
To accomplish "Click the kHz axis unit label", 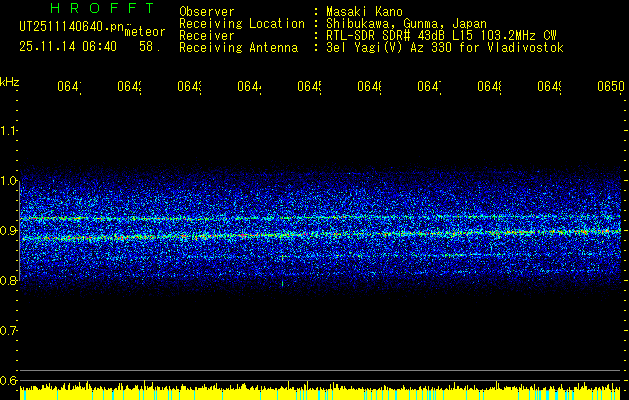I will tap(10, 82).
